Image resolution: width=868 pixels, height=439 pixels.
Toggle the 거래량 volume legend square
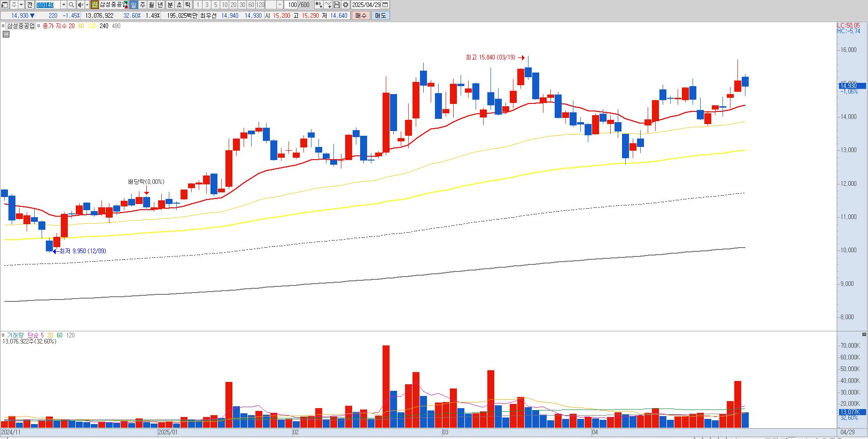(x=3, y=335)
